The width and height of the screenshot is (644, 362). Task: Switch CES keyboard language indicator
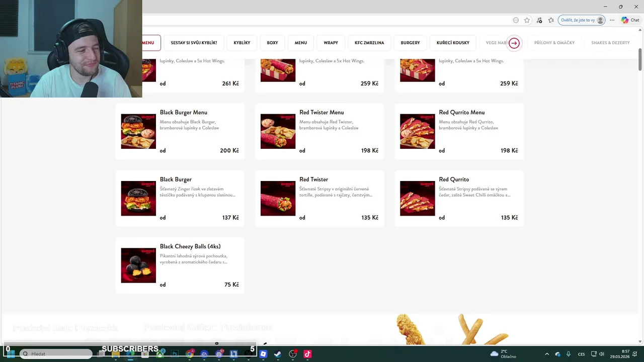point(582,354)
